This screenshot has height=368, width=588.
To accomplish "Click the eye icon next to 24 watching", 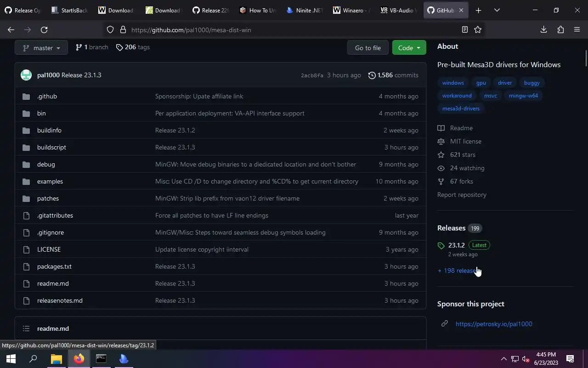I will (x=441, y=168).
